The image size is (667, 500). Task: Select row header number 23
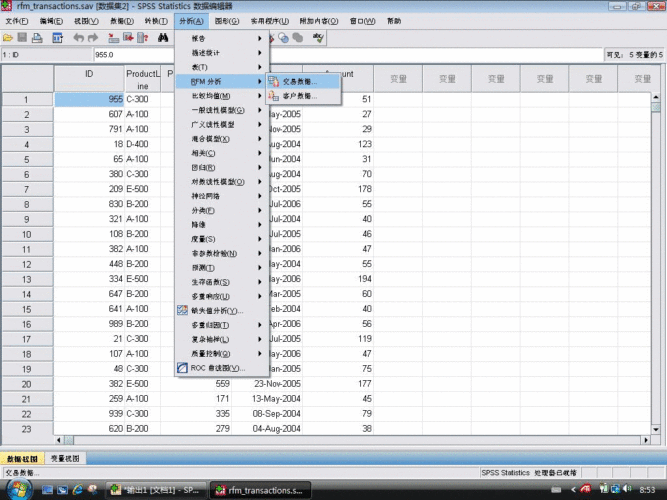(27, 429)
